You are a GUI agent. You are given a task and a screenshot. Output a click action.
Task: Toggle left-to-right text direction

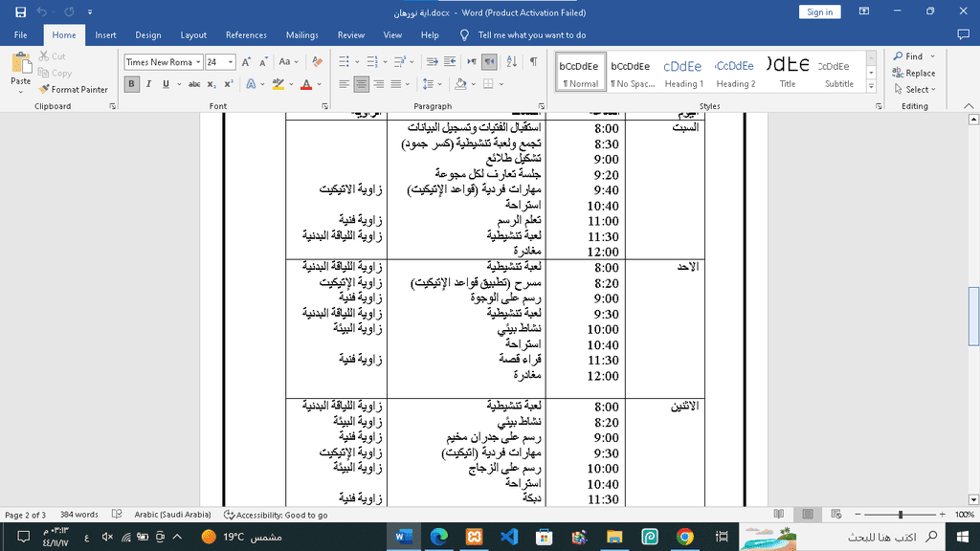(472, 61)
